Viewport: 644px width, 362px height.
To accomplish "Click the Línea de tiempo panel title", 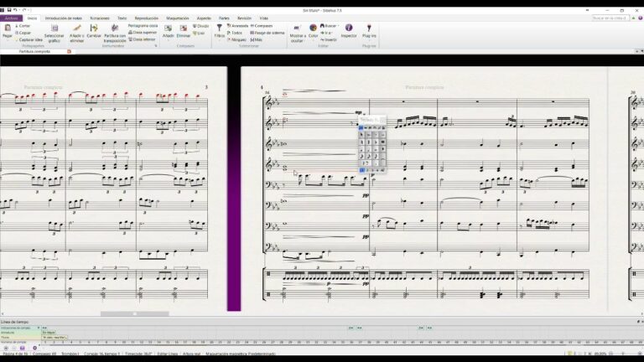I will (15, 322).
